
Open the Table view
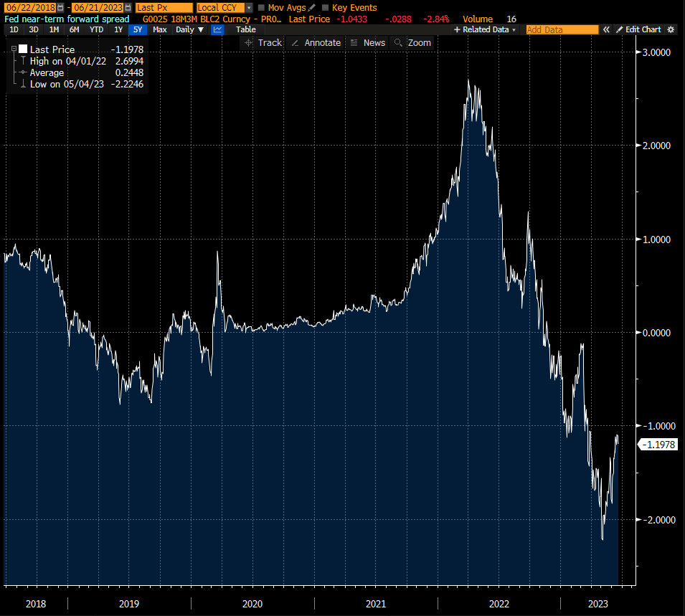point(245,29)
